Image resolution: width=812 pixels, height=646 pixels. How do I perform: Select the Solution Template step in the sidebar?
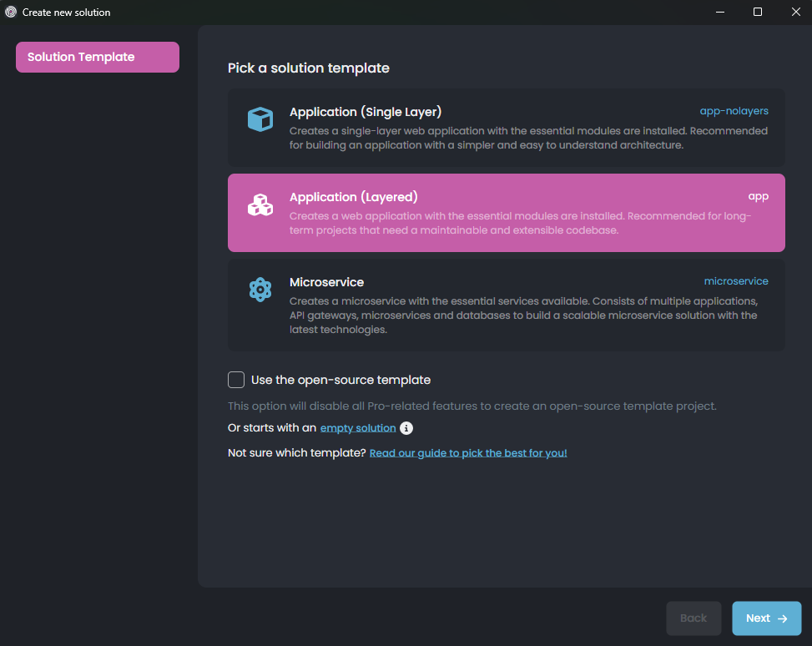[97, 57]
